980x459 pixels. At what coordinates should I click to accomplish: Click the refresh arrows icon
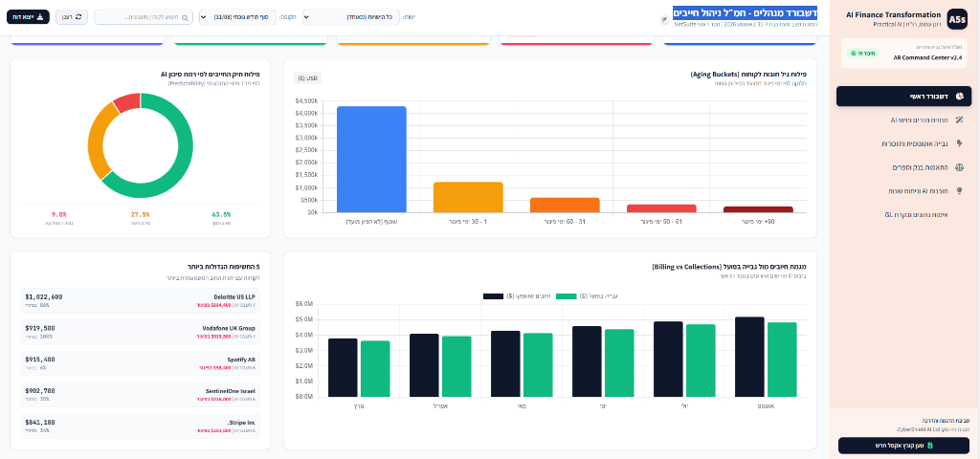[78, 17]
